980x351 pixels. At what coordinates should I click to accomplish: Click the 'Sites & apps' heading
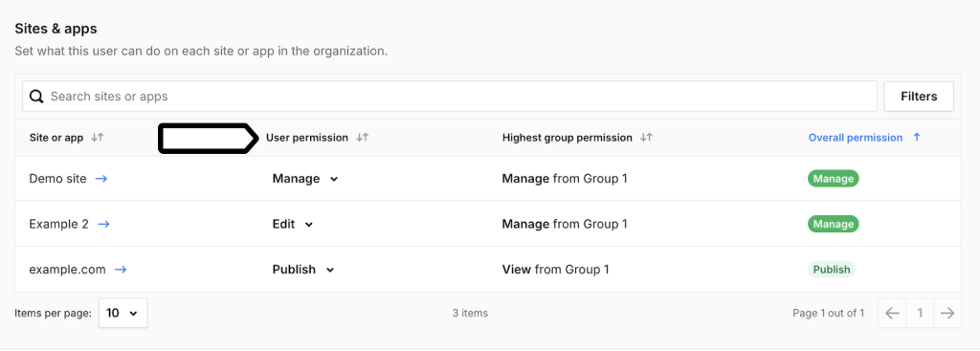click(x=56, y=29)
